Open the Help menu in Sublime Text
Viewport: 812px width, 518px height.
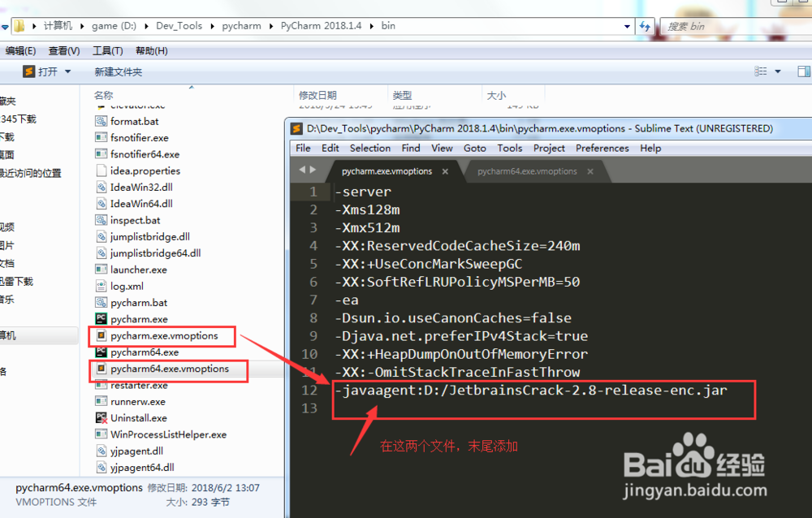(650, 148)
